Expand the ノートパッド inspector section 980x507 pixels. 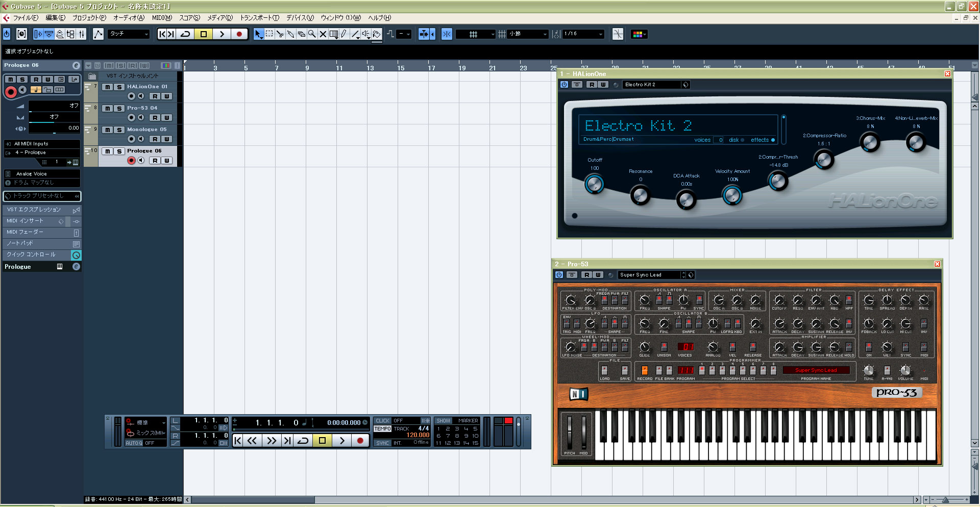pos(42,244)
